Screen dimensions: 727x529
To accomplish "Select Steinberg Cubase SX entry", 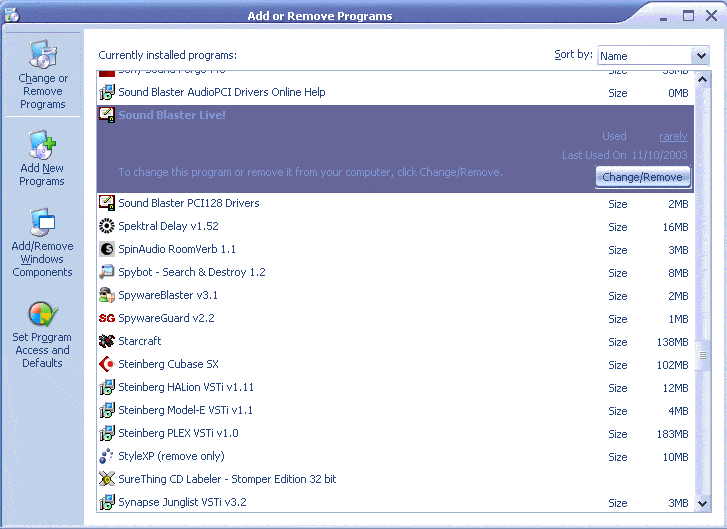I will point(395,364).
